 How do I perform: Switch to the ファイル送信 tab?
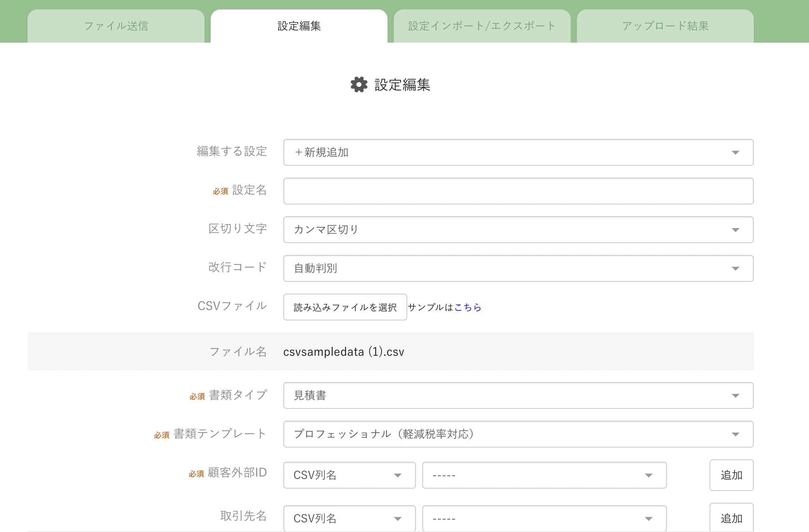click(116, 26)
